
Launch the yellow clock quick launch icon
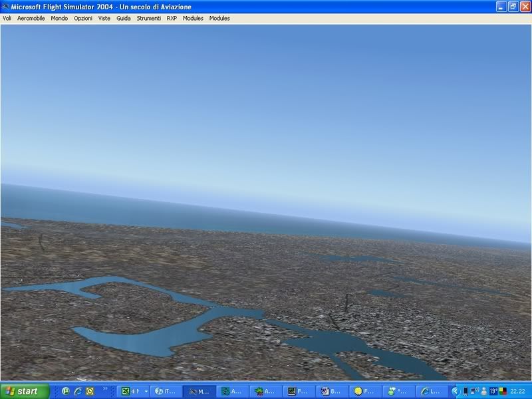click(90, 391)
